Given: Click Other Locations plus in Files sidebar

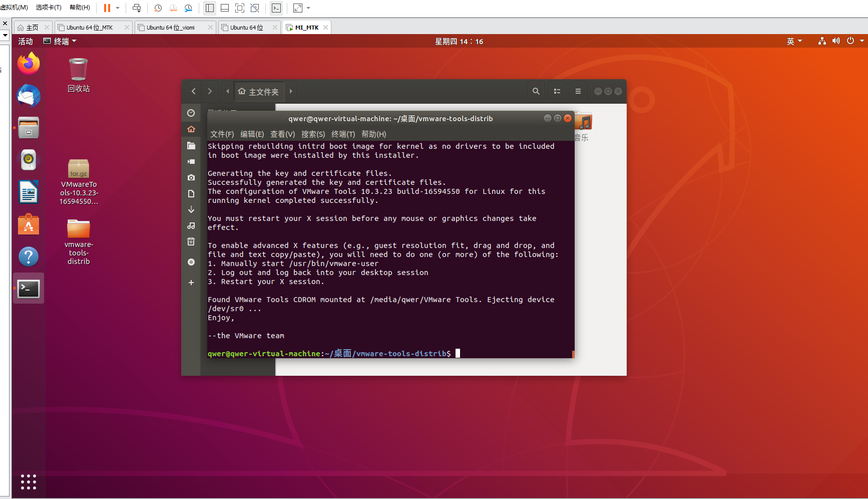Looking at the screenshot, I should pos(191,283).
